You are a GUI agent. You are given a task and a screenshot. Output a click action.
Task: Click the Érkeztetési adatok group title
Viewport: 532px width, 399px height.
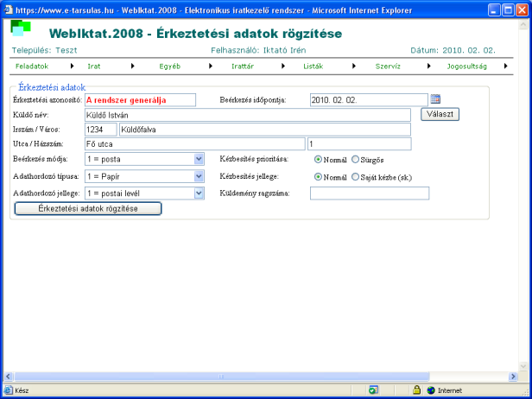[52, 87]
